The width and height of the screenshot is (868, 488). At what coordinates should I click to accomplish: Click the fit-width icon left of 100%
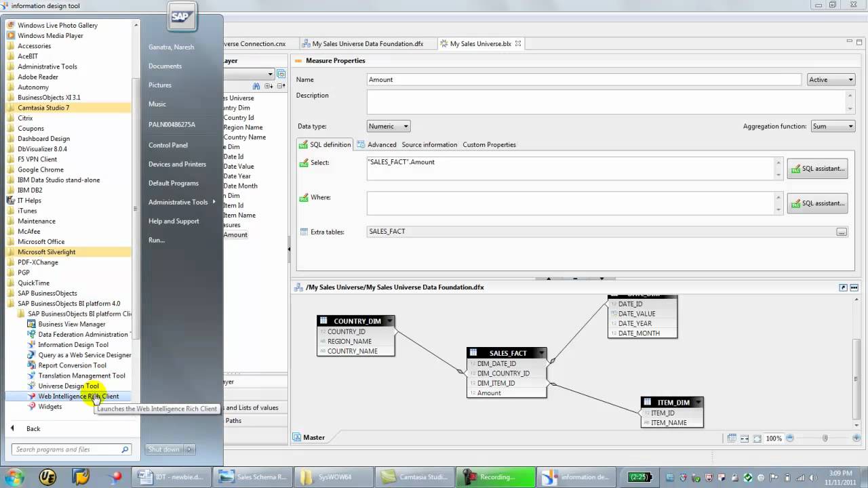[745, 439]
